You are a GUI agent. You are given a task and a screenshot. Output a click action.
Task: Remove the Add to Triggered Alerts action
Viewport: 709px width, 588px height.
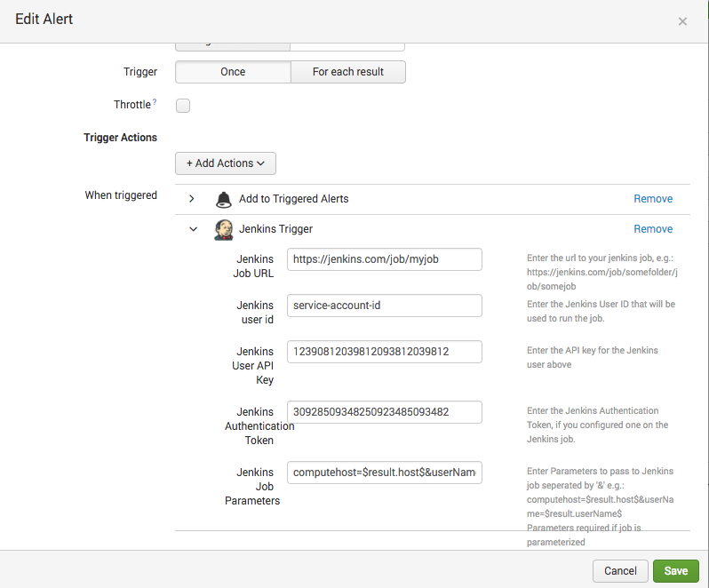click(653, 199)
